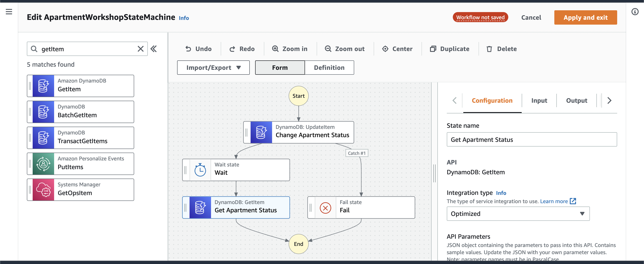Open the Integration type Optimized dropdown
644x264 pixels.
[518, 214]
